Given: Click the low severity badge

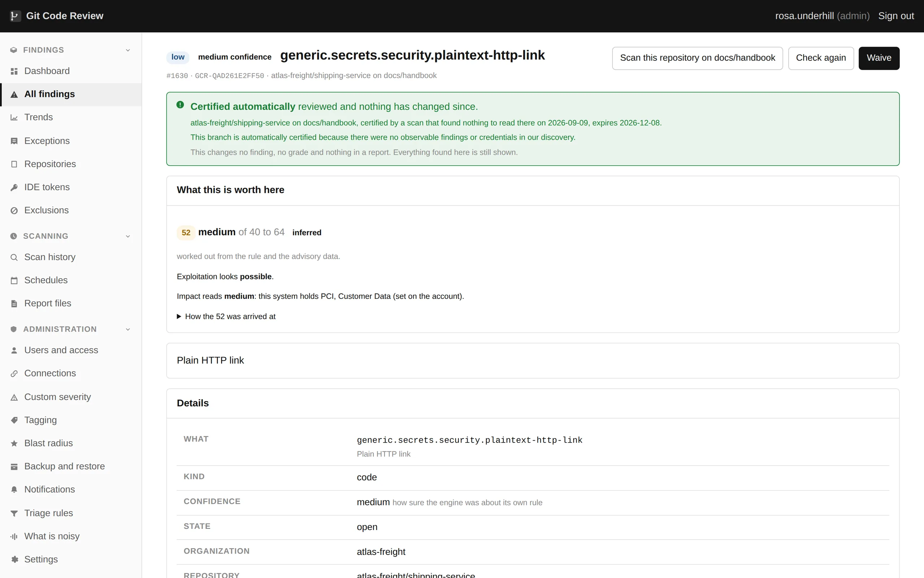Looking at the screenshot, I should 178,57.
